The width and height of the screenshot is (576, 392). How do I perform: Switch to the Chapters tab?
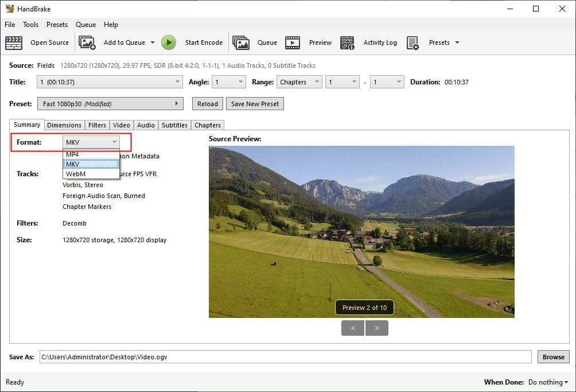pyautogui.click(x=208, y=125)
